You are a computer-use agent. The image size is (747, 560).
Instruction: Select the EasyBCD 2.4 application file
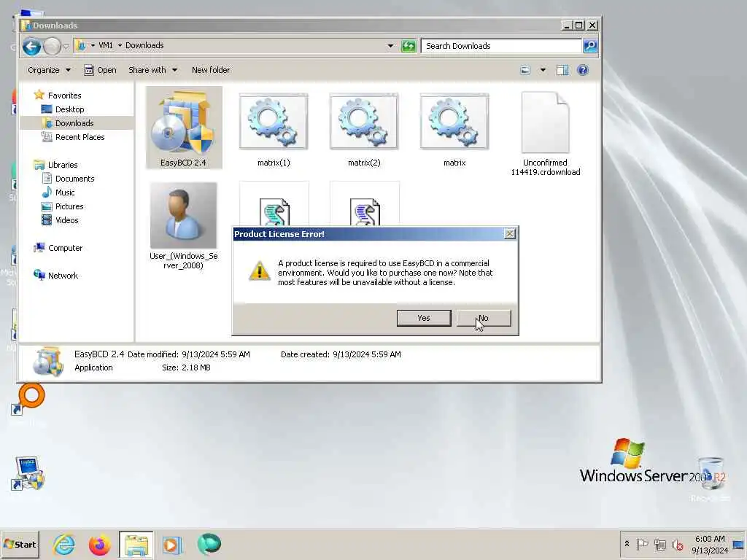pos(184,128)
